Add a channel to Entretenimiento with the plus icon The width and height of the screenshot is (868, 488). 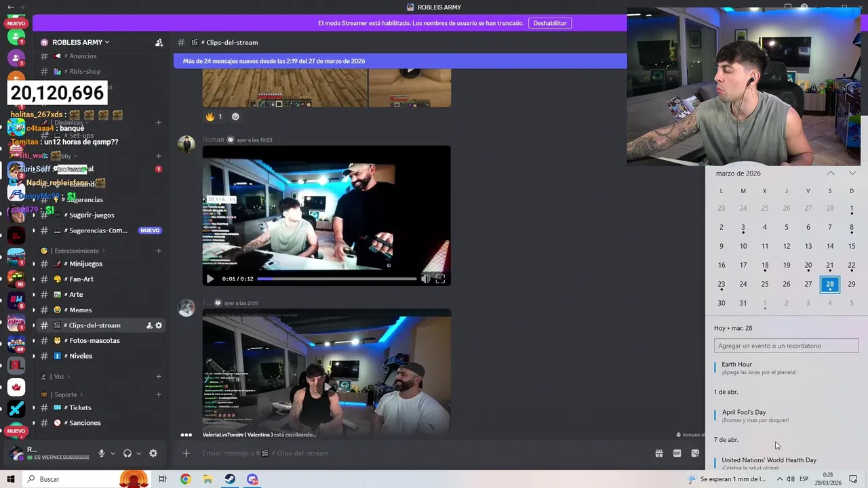coord(159,251)
